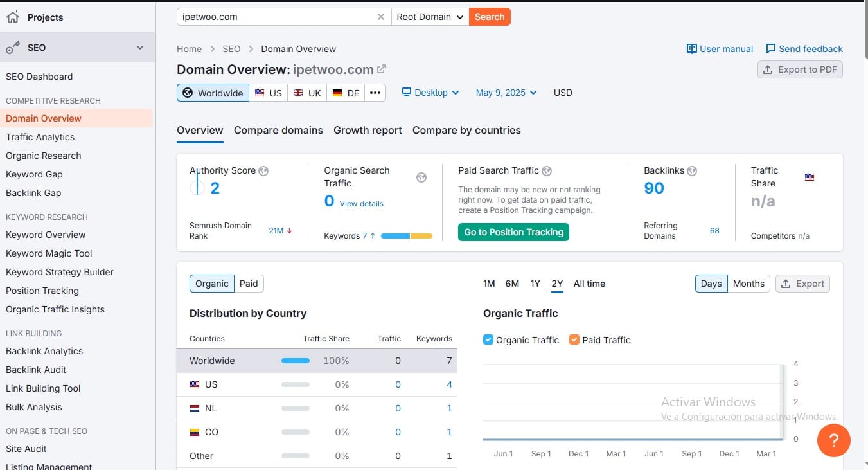The height and width of the screenshot is (470, 868).
Task: Click the orange Search button
Action: click(x=490, y=17)
